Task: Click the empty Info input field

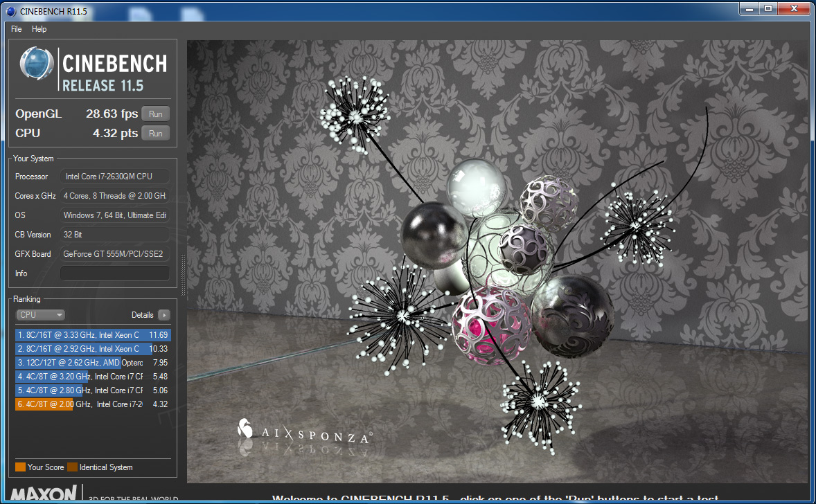Action: (x=115, y=273)
